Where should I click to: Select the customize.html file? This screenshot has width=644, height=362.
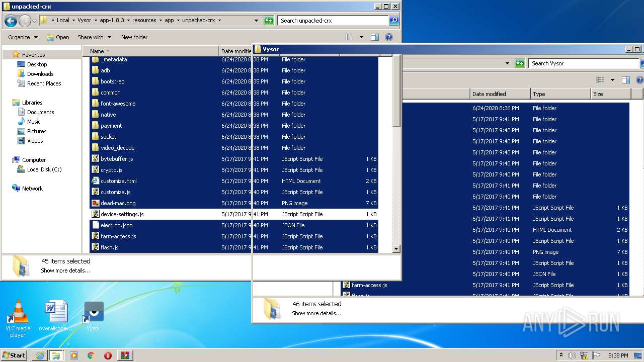[234, 181]
